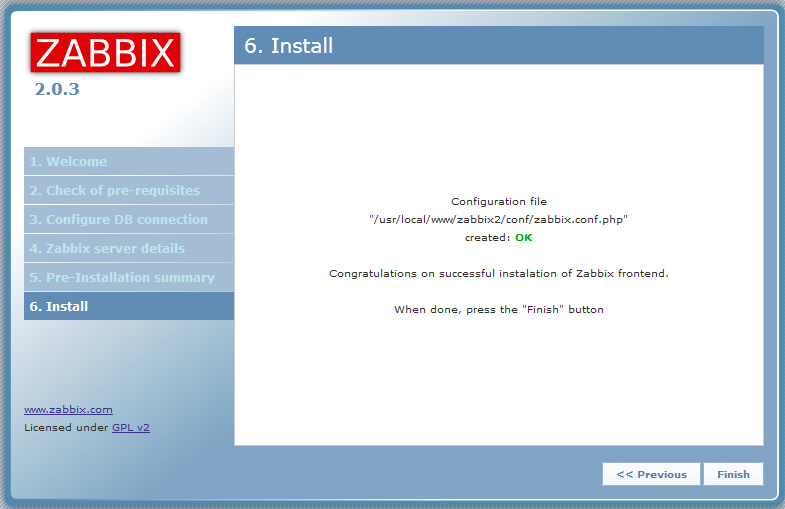Select the 1. Welcome step

[68, 162]
